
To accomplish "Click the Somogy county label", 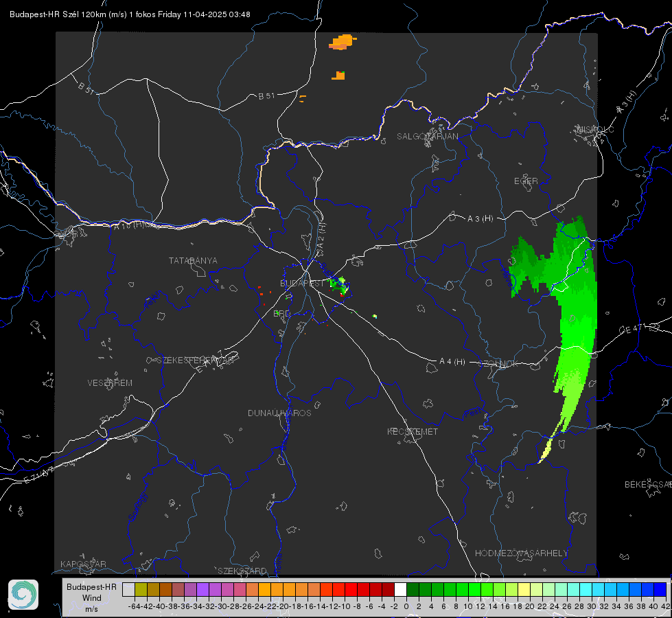I will (138, 507).
